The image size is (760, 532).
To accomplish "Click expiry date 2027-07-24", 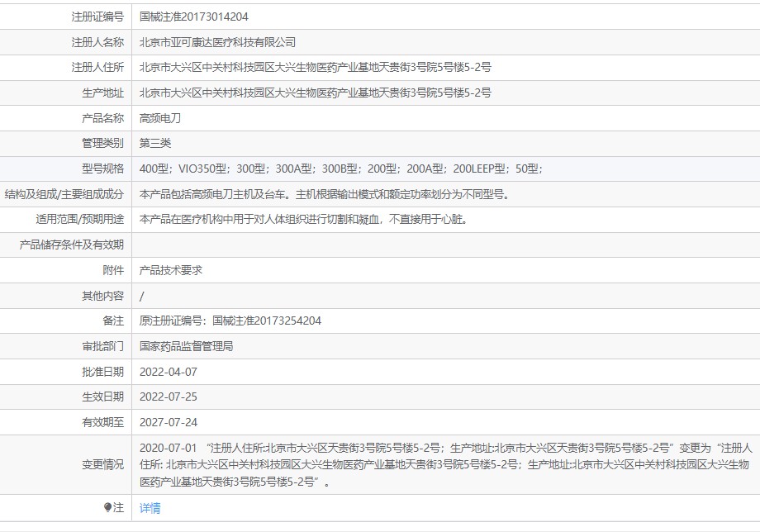I will click(x=169, y=422).
